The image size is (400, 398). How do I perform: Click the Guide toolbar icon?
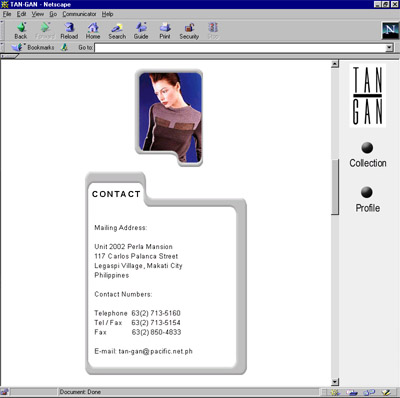[141, 28]
